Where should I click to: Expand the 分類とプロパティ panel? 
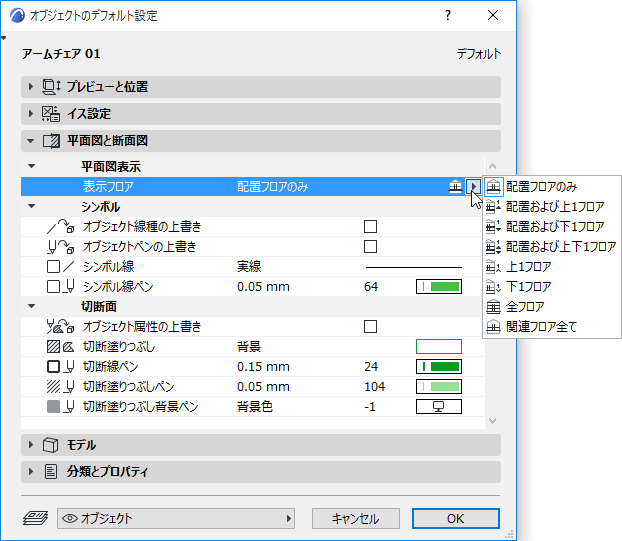pos(31,472)
